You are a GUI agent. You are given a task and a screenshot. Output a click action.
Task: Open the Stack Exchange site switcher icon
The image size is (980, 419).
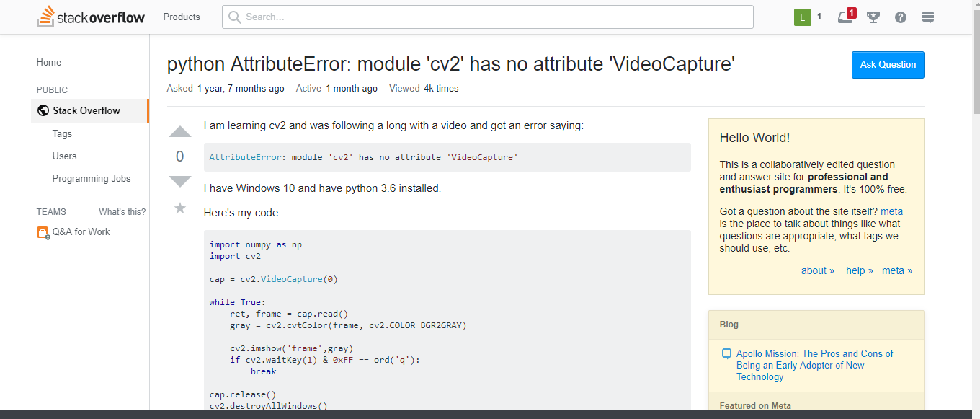click(928, 17)
